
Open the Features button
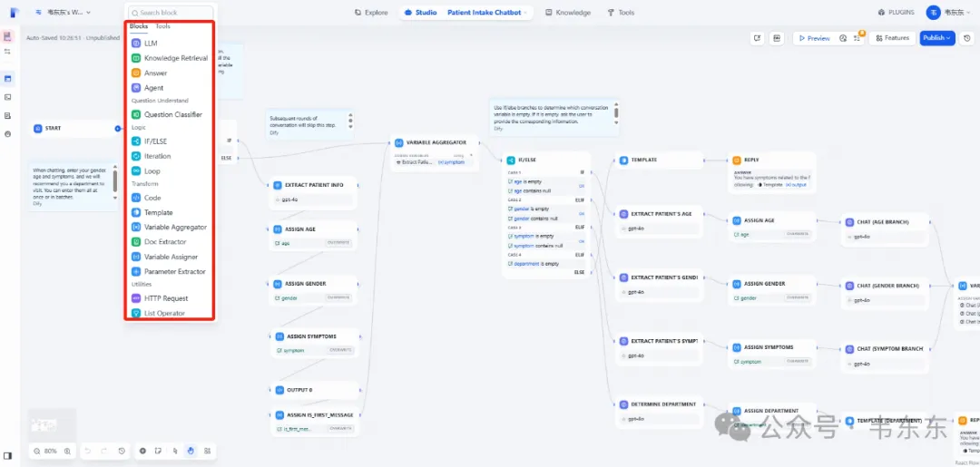coord(893,38)
